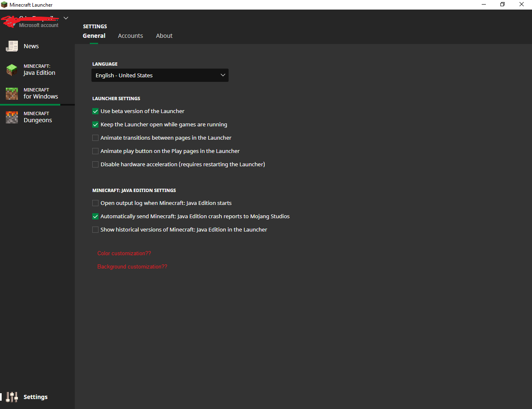This screenshot has height=409, width=532.
Task: Click the Settings sliders icon
Action: 12,397
